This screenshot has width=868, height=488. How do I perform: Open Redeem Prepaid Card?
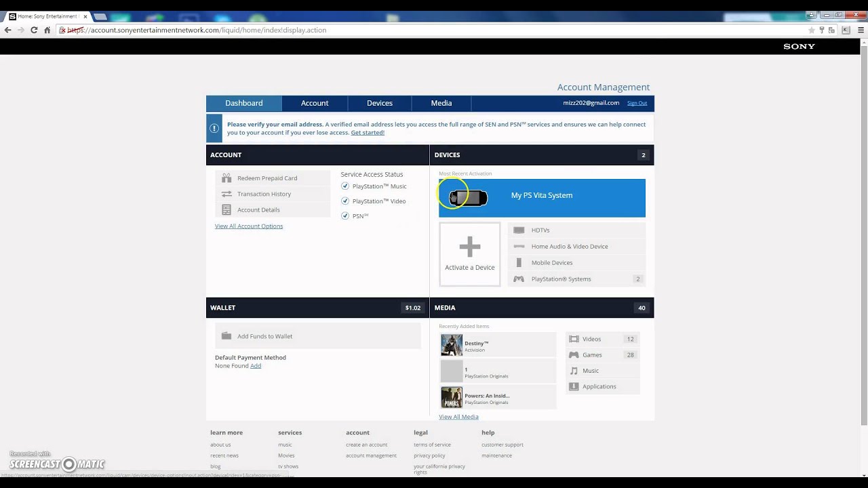(x=273, y=178)
